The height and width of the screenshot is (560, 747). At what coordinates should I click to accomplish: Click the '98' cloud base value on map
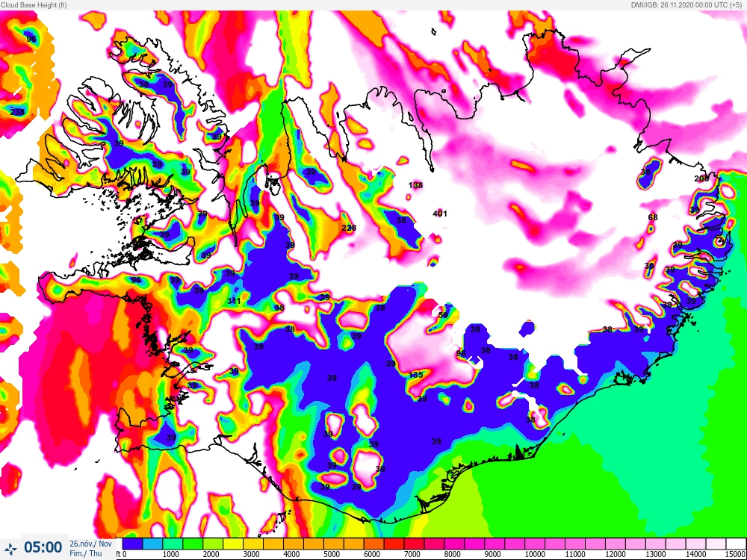pyautogui.click(x=461, y=353)
